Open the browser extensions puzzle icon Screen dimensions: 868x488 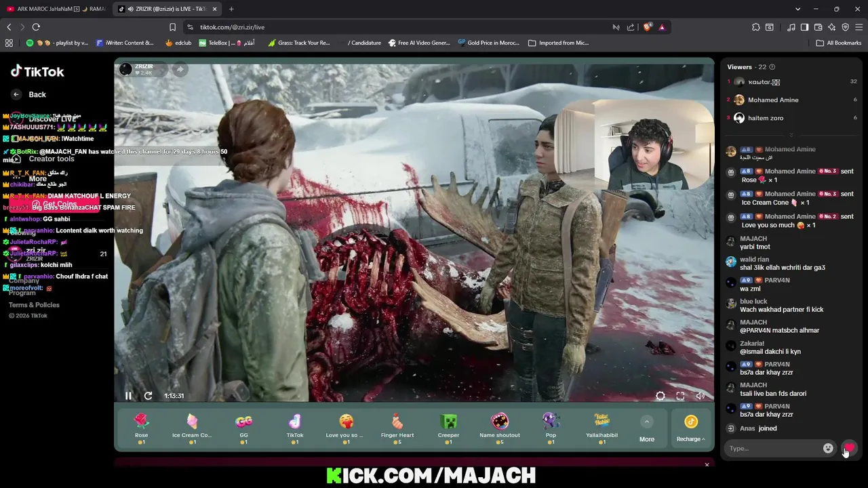click(x=755, y=27)
